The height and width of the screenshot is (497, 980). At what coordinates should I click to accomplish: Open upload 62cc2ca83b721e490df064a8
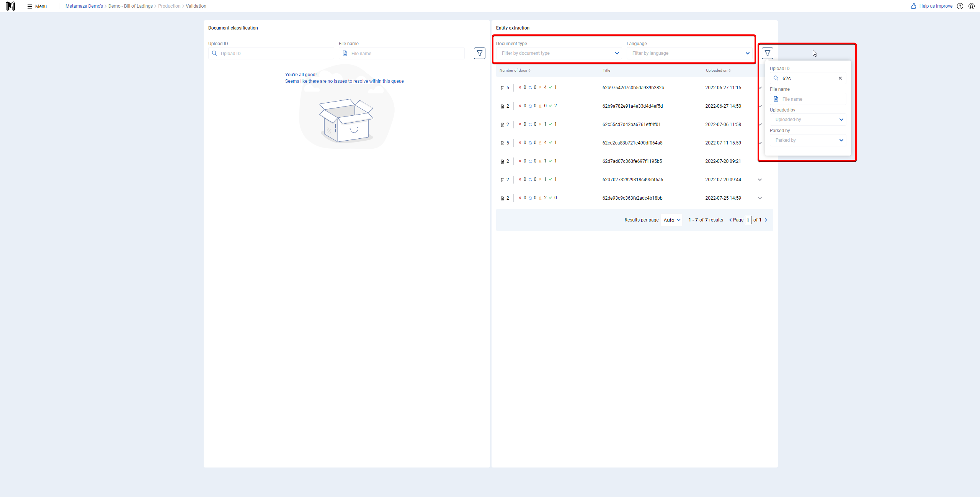tap(632, 143)
